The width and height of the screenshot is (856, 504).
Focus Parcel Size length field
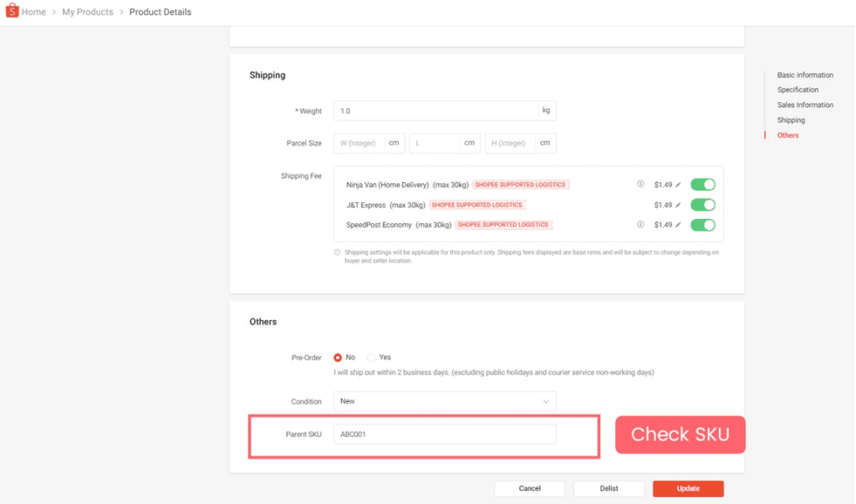(x=445, y=143)
